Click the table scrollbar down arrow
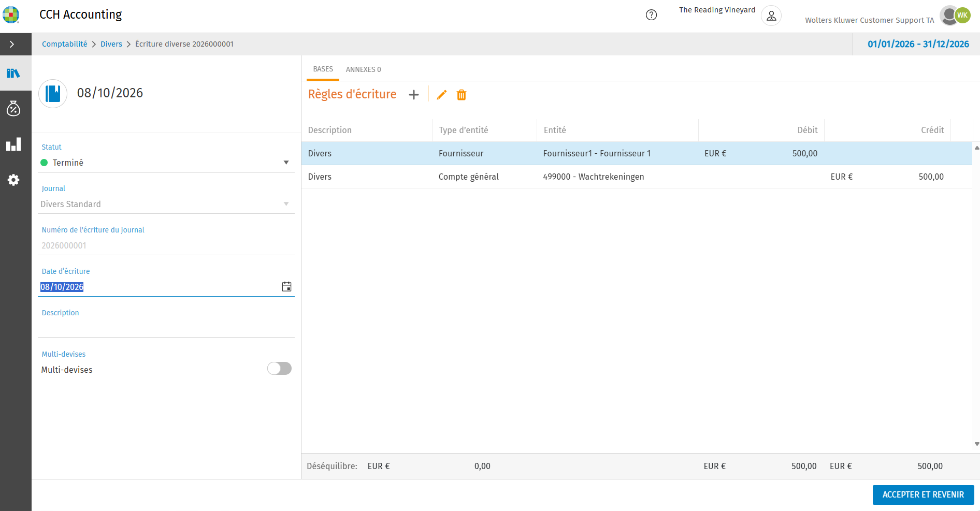Image resolution: width=980 pixels, height=511 pixels. (x=976, y=444)
